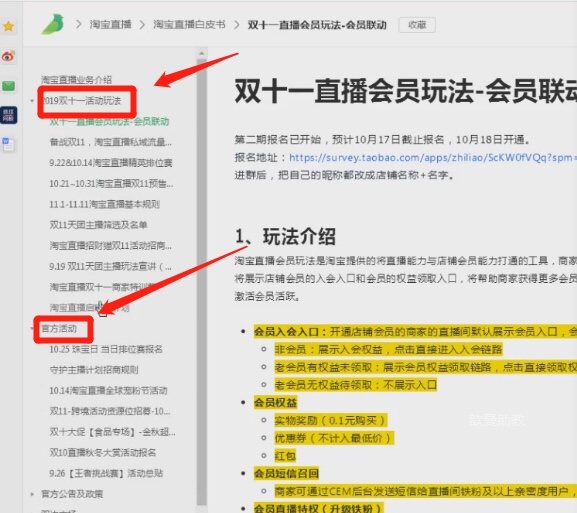
Task: Click the 1、玩法介绍 heading
Action: (285, 236)
